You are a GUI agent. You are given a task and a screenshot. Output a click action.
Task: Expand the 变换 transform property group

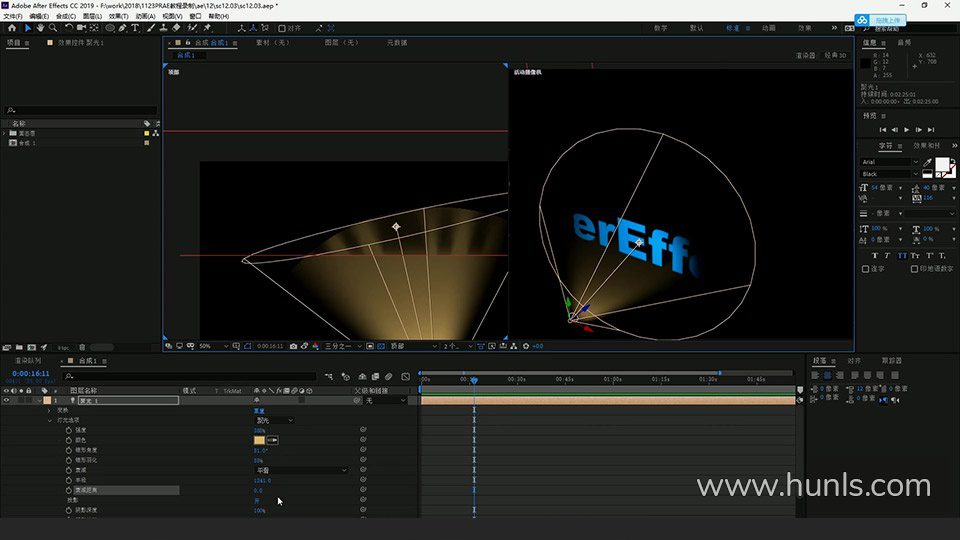coord(49,410)
